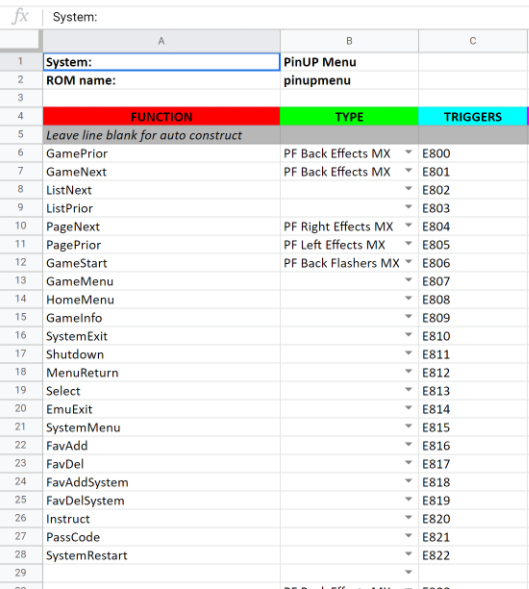Viewport: 529px width, 589px height.
Task: Click the select-all corner box
Action: click(20, 40)
